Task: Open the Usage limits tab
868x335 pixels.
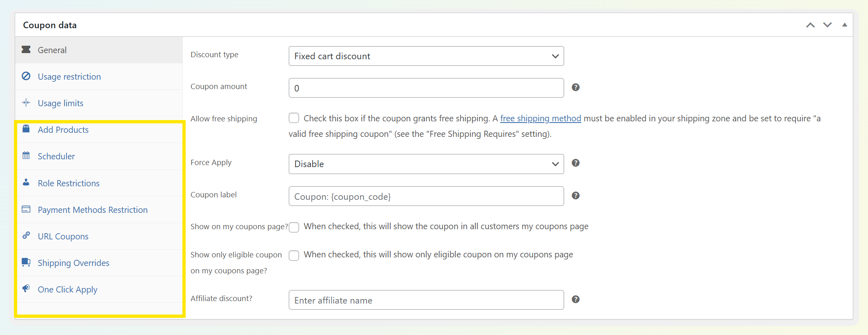Action: (61, 103)
